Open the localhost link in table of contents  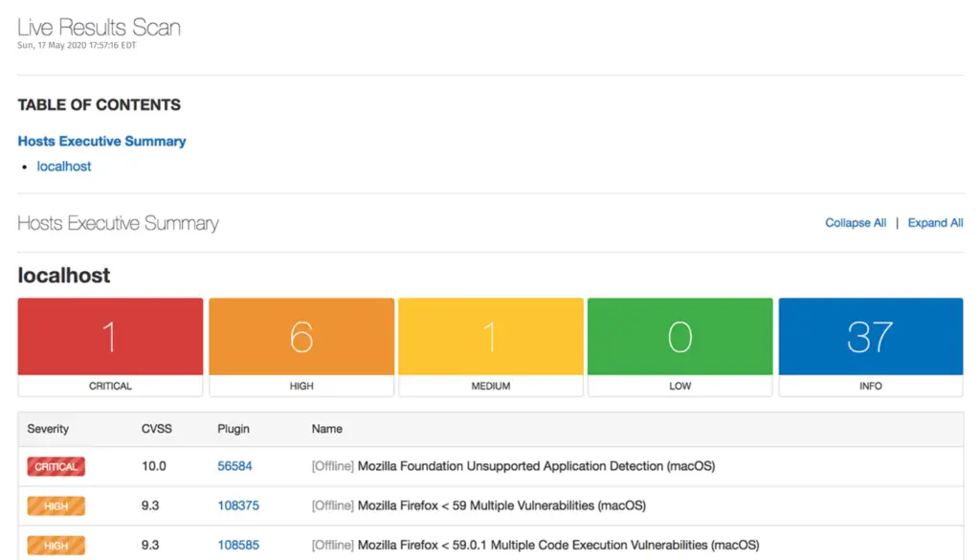63,166
